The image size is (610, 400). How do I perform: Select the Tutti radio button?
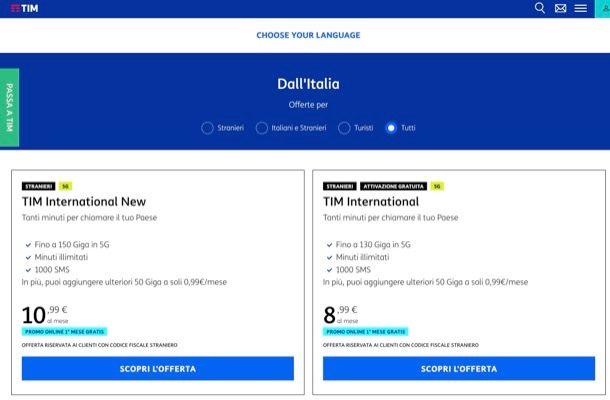(391, 128)
